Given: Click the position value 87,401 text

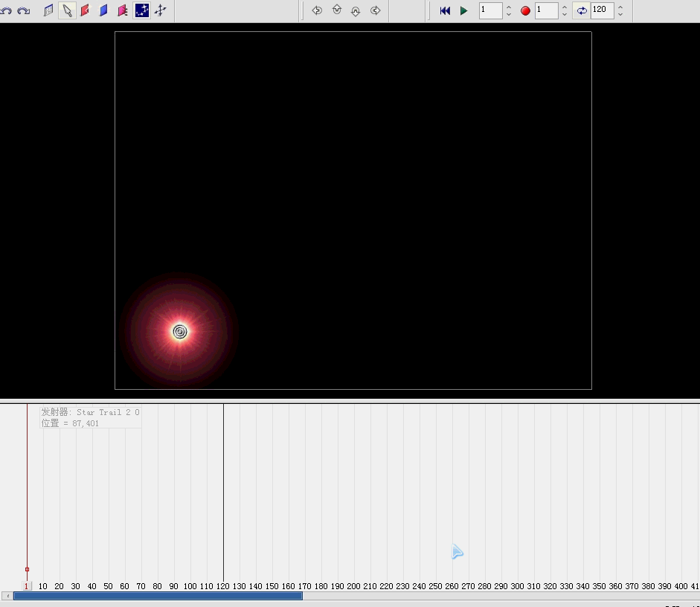Looking at the screenshot, I should [86, 423].
